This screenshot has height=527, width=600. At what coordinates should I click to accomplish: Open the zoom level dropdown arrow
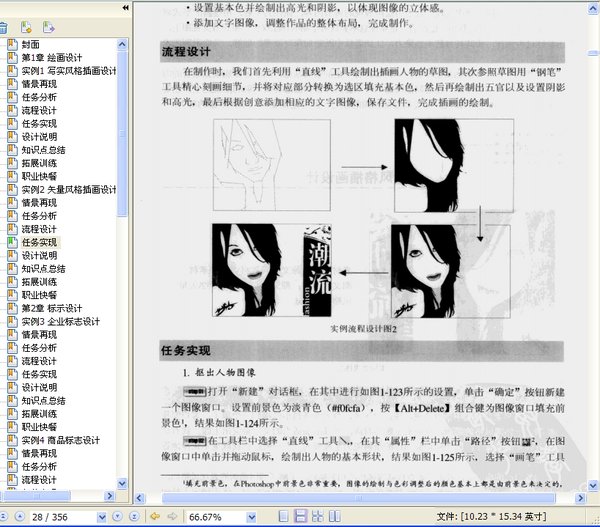pos(251,517)
